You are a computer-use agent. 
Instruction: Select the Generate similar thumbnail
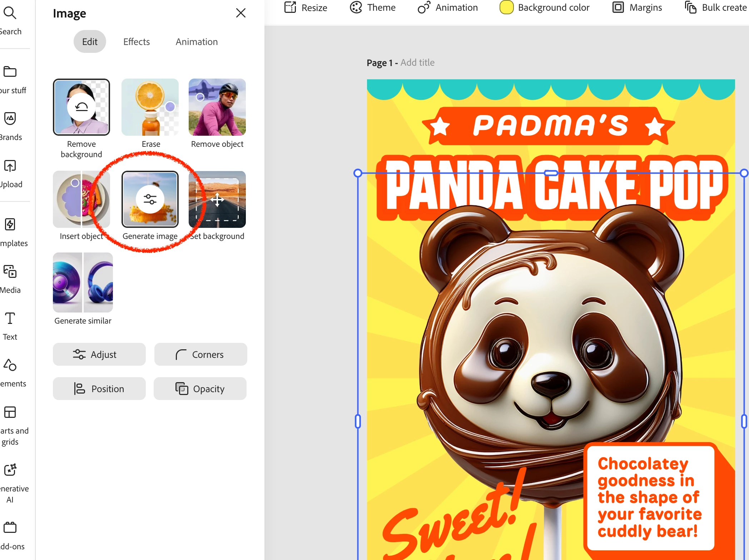[x=83, y=282]
